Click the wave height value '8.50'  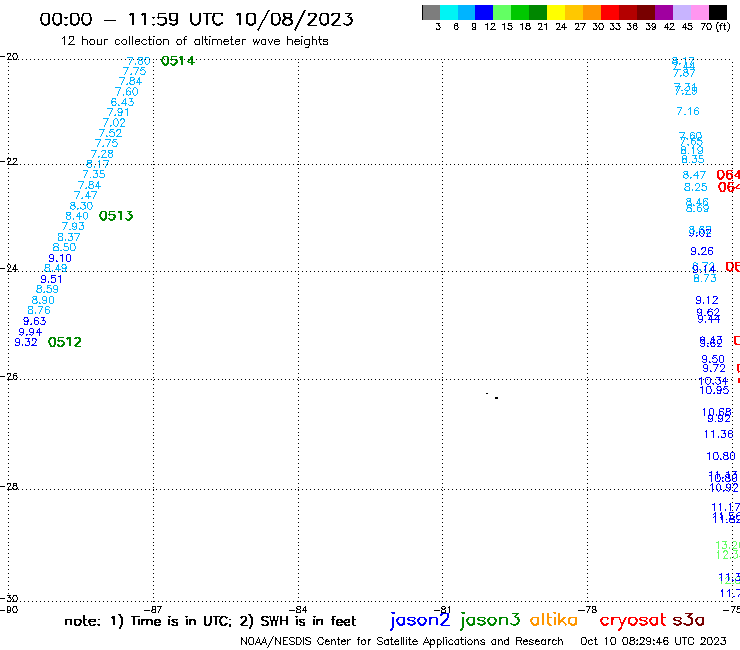64,248
